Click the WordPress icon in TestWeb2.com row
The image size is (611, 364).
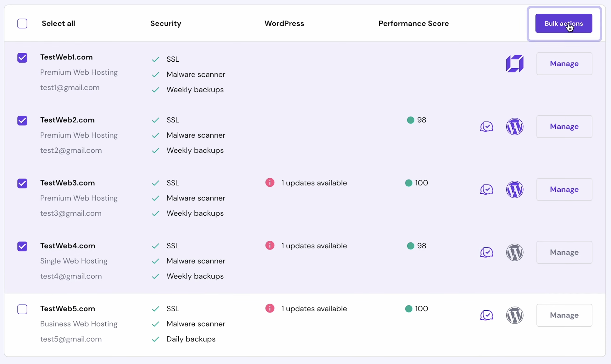point(514,127)
